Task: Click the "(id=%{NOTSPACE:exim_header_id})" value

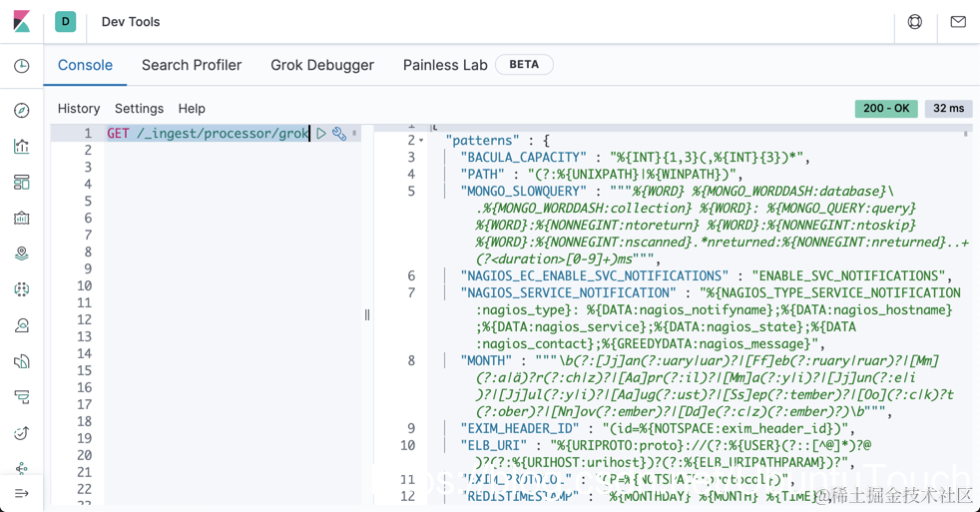Action: pos(725,428)
